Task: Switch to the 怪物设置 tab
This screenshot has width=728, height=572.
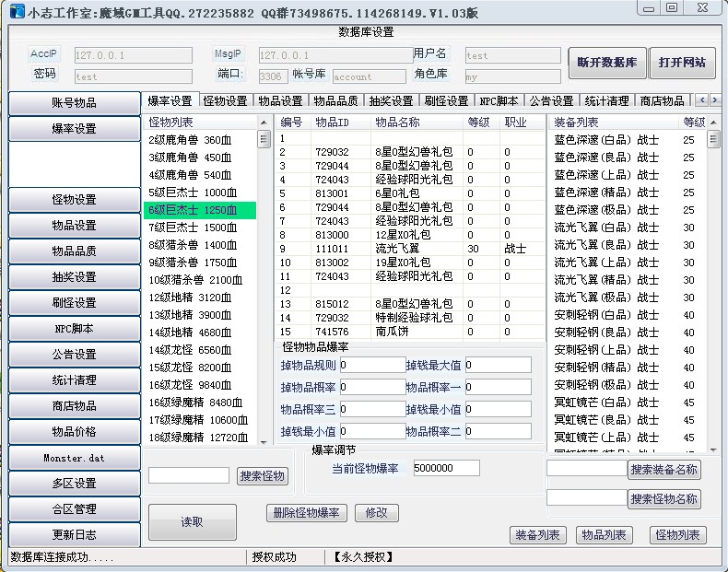Action: (x=225, y=100)
